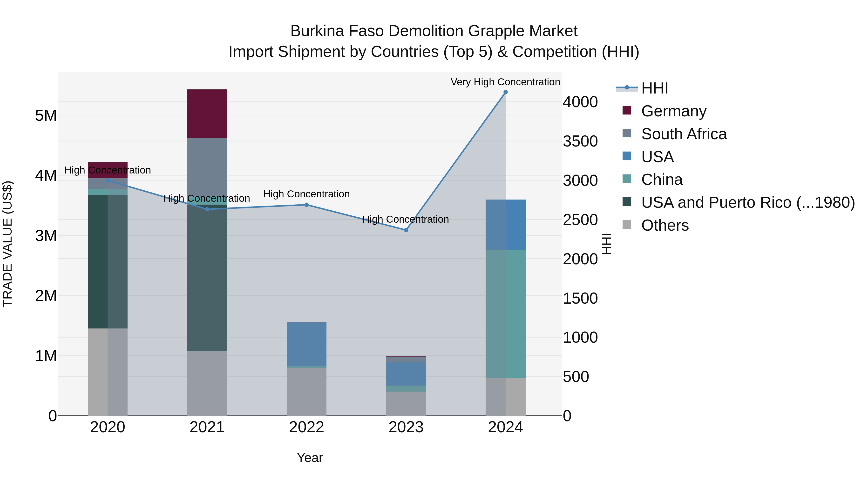This screenshot has width=868, height=488.
Task: Click the China segment of the 2024 bar
Action: click(505, 314)
